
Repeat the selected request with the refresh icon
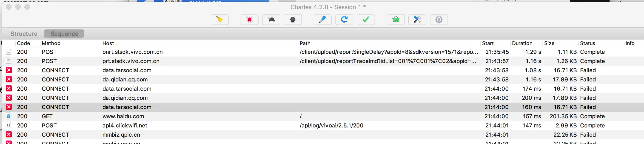pos(344,20)
